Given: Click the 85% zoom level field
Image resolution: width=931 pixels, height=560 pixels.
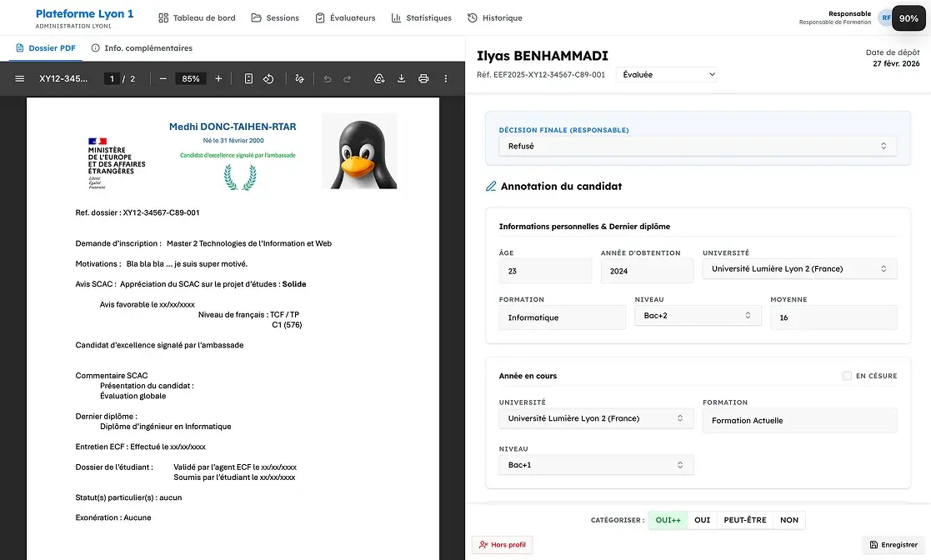Looking at the screenshot, I should pyautogui.click(x=191, y=78).
